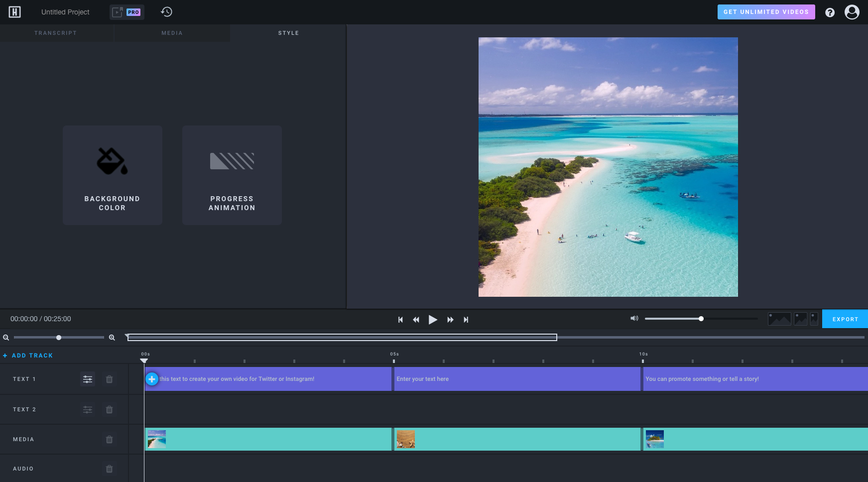
Task: Click the MEDIA track label
Action: point(23,440)
